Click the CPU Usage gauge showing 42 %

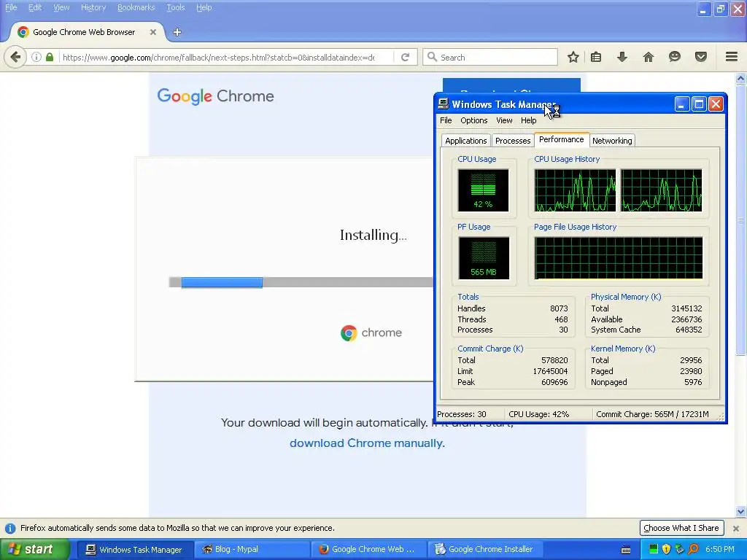(483, 190)
